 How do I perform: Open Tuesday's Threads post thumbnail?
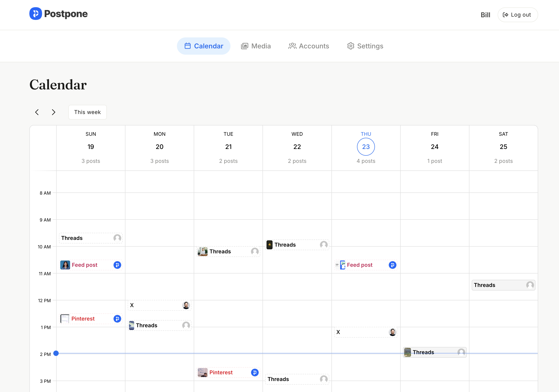(x=202, y=252)
